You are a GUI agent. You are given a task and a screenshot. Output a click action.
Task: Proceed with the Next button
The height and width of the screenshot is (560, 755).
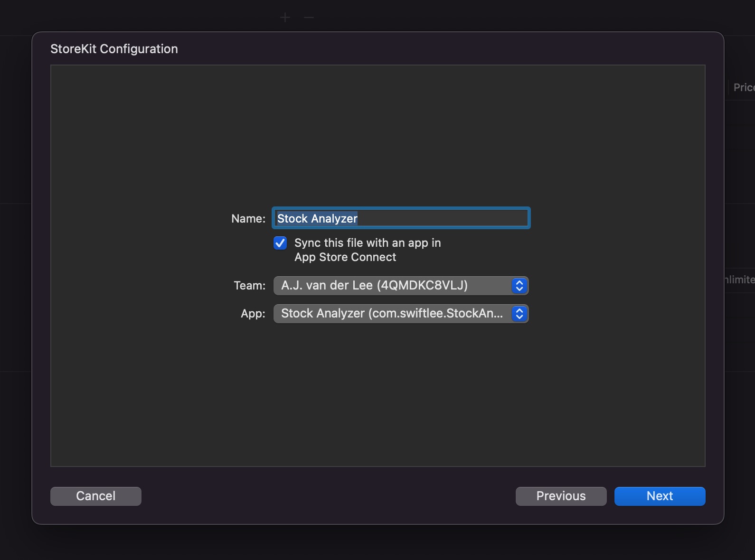coord(660,496)
